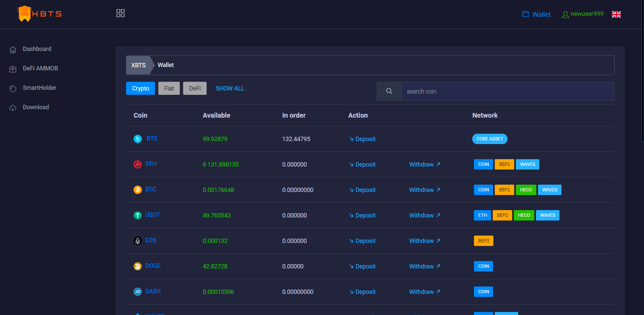Click the Available column header

pyautogui.click(x=216, y=115)
